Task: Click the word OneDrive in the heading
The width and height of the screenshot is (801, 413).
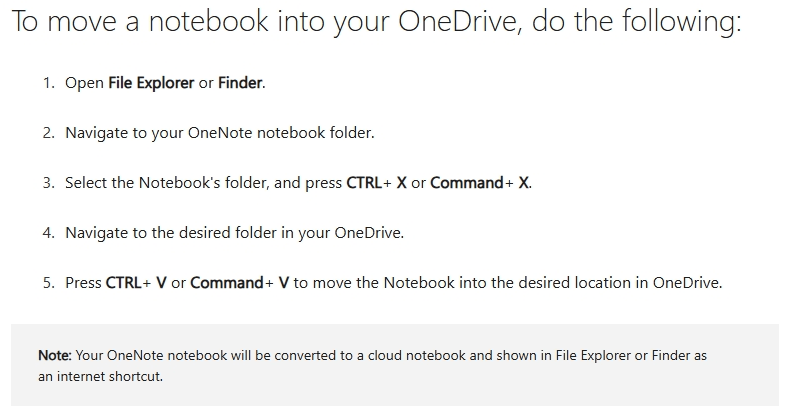Action: point(460,21)
